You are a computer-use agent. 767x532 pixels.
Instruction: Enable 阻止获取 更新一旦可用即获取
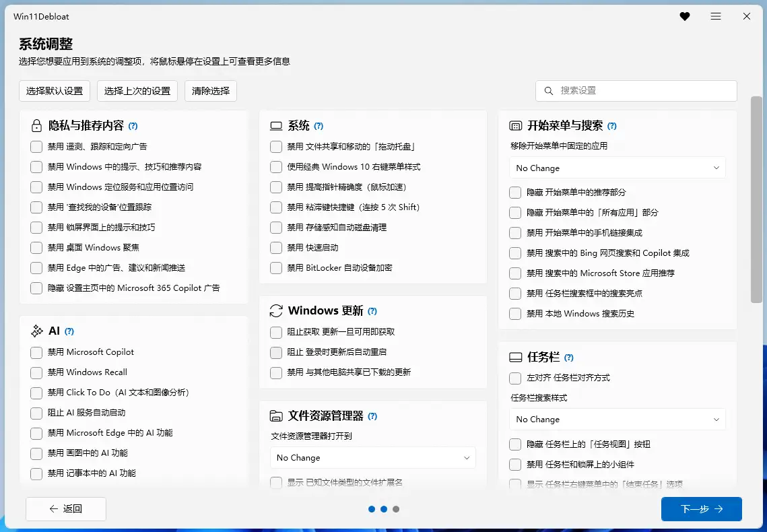[276, 333]
